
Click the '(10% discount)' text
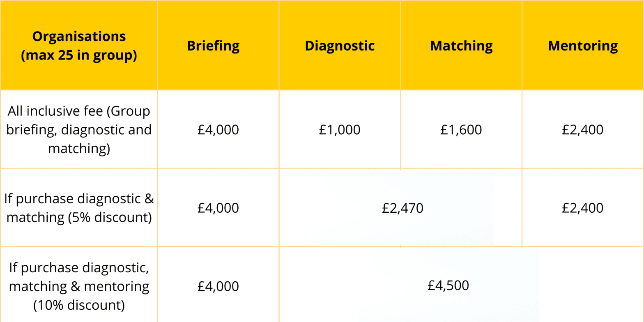(x=79, y=305)
